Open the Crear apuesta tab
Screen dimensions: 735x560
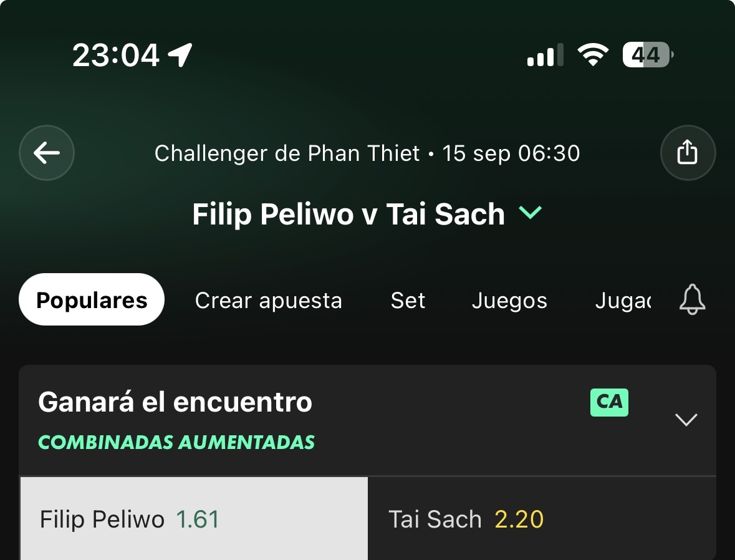(x=269, y=301)
